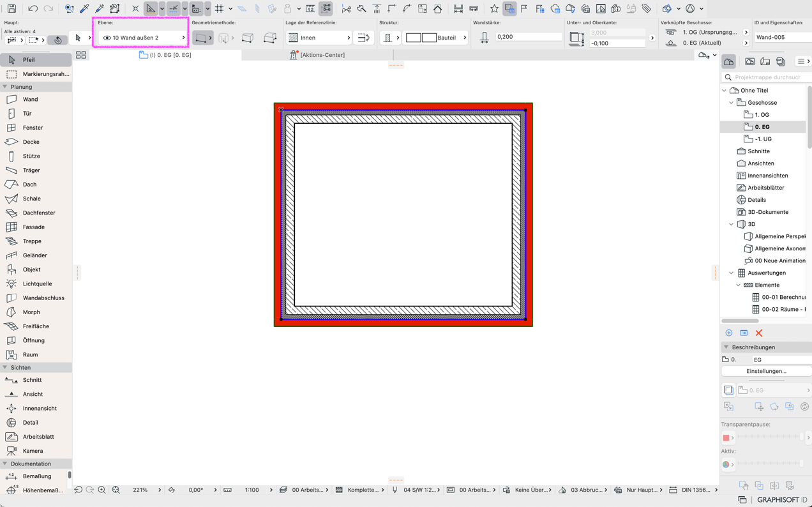Click the Favorites star icon
This screenshot has width=812, height=507.
[x=494, y=9]
